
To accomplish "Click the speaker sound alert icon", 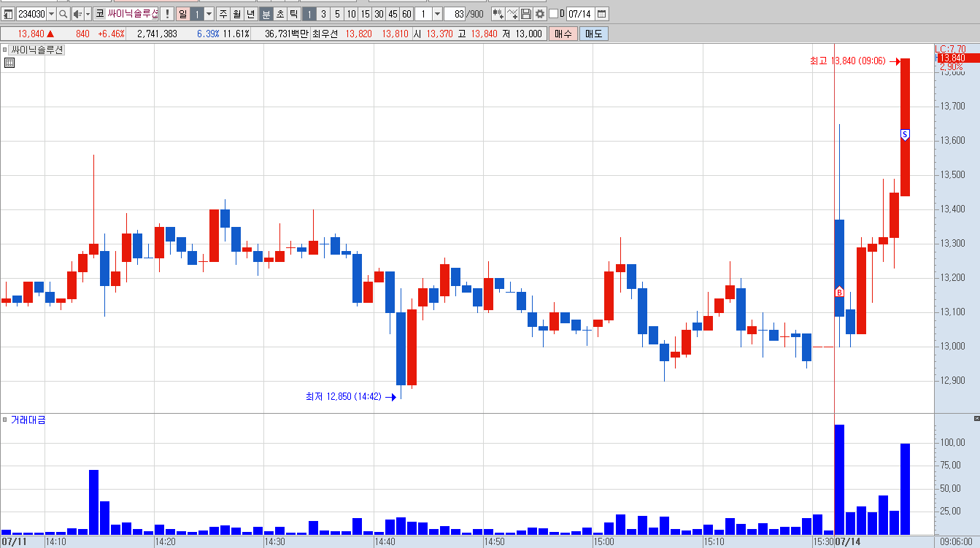I will pyautogui.click(x=77, y=14).
